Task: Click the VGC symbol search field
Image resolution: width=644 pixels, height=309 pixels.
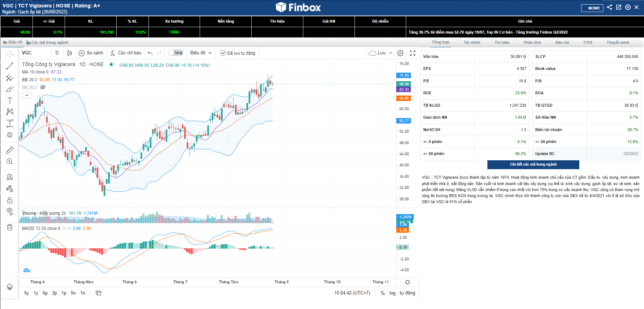Action: click(35, 53)
